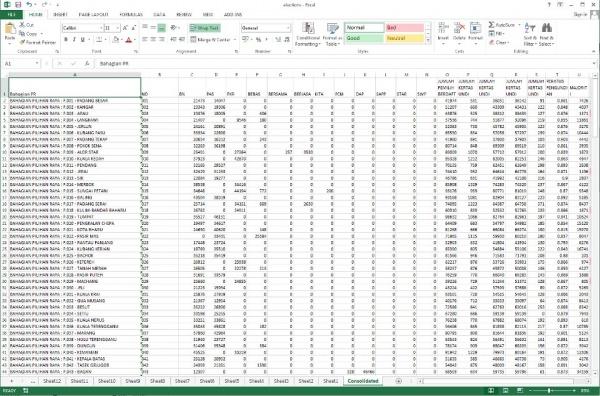This screenshot has height=396, width=600.
Task: Open Conditional Formatting menu
Action: click(x=308, y=34)
